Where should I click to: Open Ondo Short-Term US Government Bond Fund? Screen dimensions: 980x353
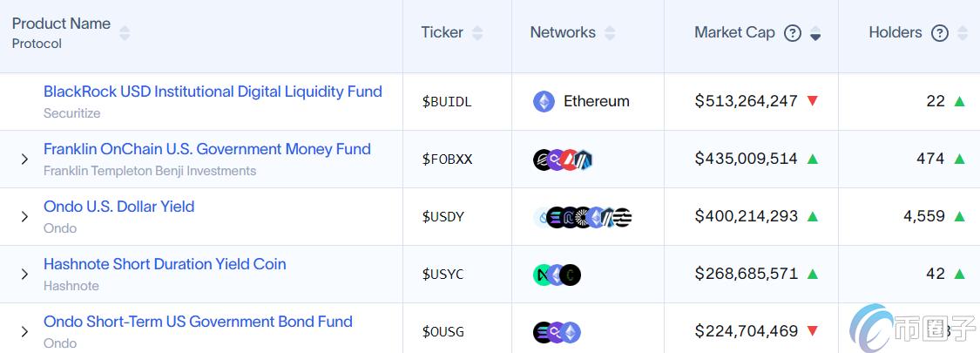coord(198,322)
